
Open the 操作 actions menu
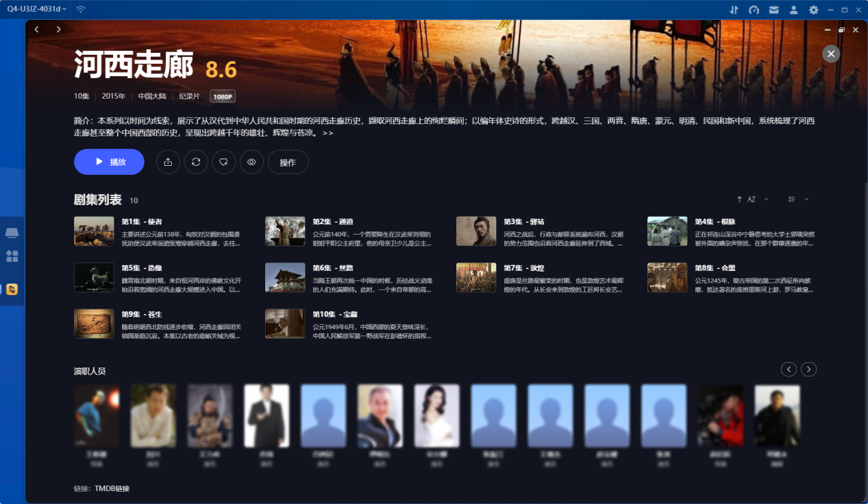click(288, 162)
